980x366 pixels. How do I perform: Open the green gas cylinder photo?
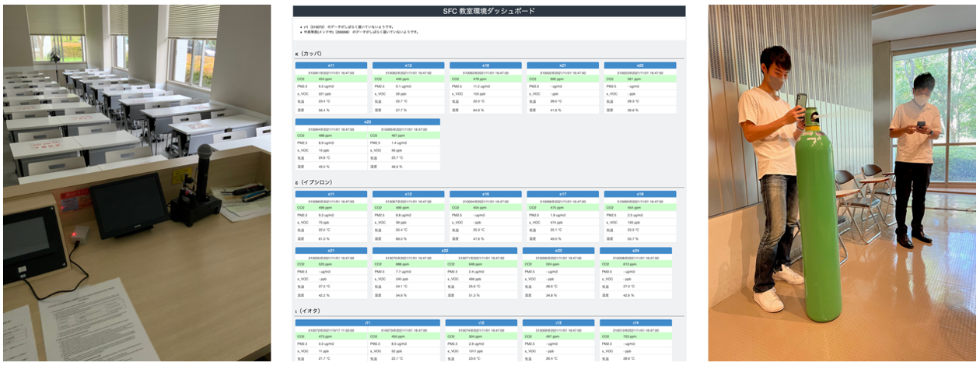(x=842, y=183)
